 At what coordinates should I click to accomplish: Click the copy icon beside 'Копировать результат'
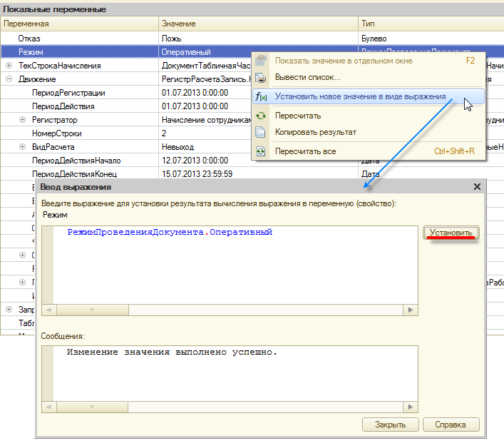[261, 132]
